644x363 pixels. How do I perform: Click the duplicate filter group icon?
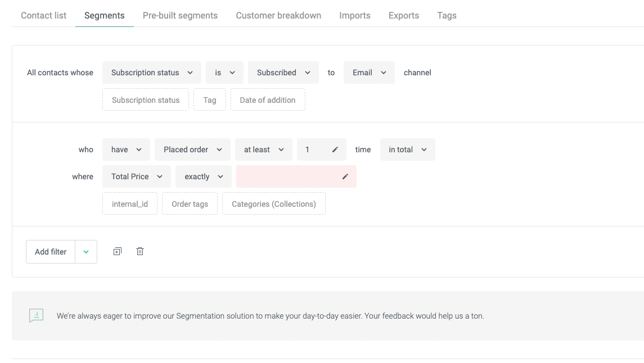coord(118,251)
